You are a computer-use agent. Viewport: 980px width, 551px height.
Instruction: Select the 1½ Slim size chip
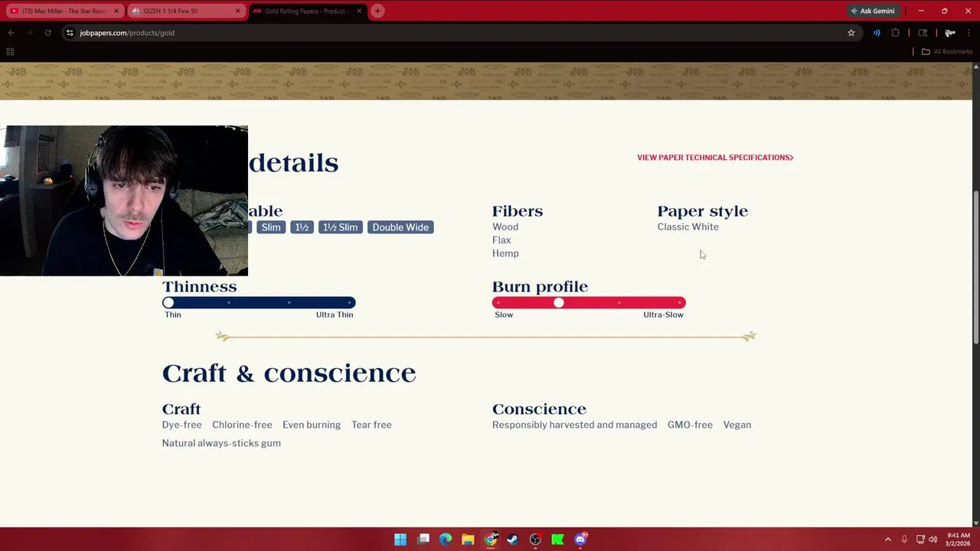[340, 227]
